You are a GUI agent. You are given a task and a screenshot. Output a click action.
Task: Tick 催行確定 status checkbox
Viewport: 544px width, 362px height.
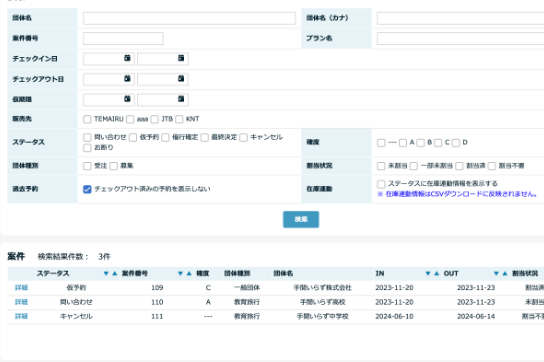(x=165, y=137)
